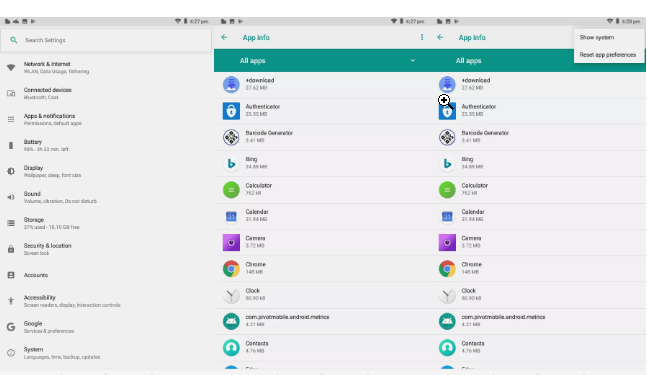Open the three-dot overflow menu in App info
Viewport: 647px width, 375px height.
click(x=422, y=38)
